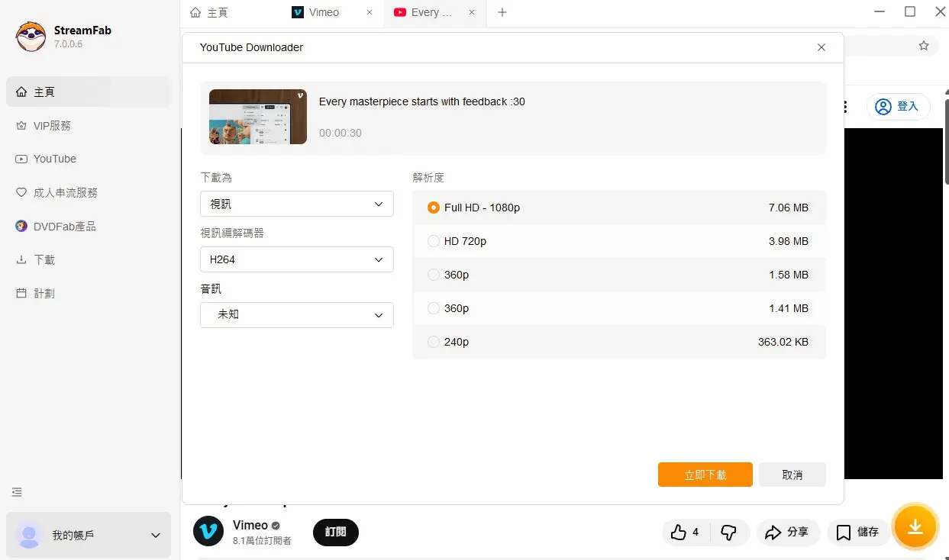
Task: Select the 360p 1.41 MB option
Action: tap(619, 308)
